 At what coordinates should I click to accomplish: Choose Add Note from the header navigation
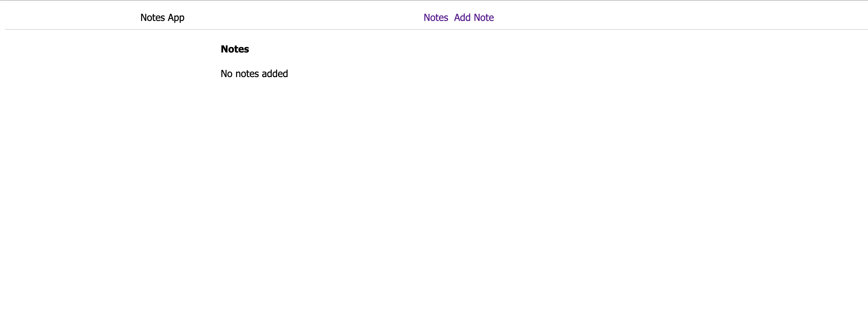[474, 18]
